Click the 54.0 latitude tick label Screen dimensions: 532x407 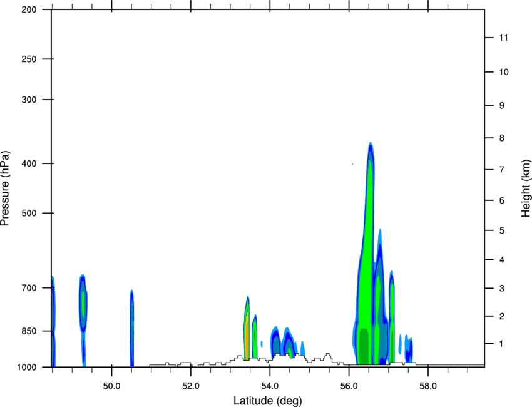point(270,386)
